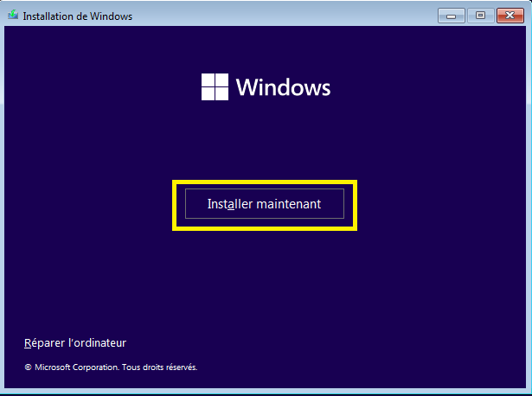Click the copyright © symbol at the bottom

pyautogui.click(x=28, y=367)
